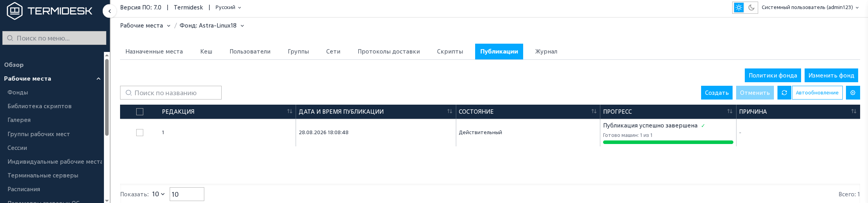Collapse the Рабочие места sidebar section
Viewport: 868px width, 203px height.
98,79
